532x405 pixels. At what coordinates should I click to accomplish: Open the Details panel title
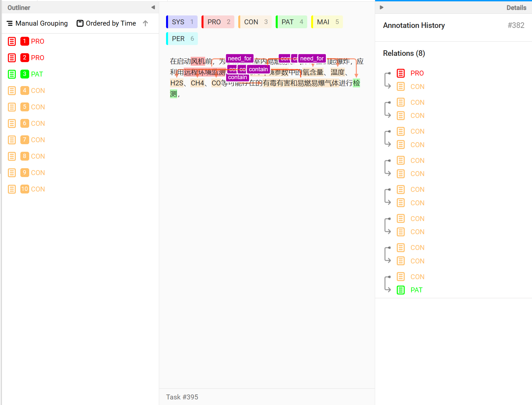tap(516, 8)
